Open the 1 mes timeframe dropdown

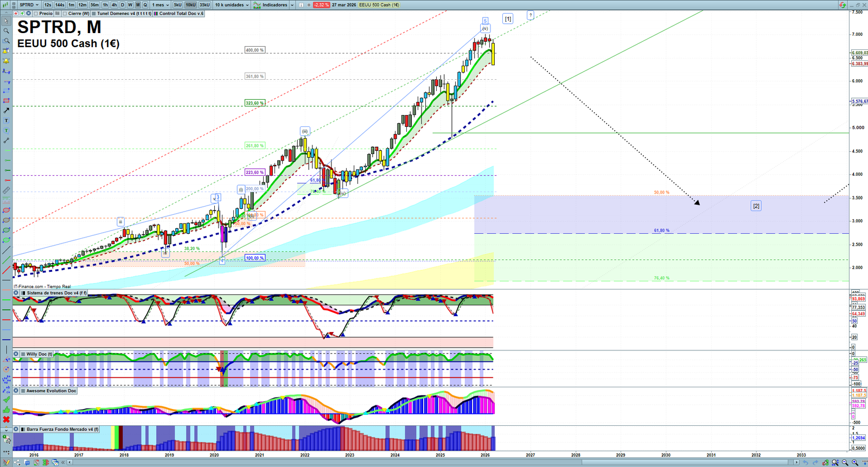point(160,5)
